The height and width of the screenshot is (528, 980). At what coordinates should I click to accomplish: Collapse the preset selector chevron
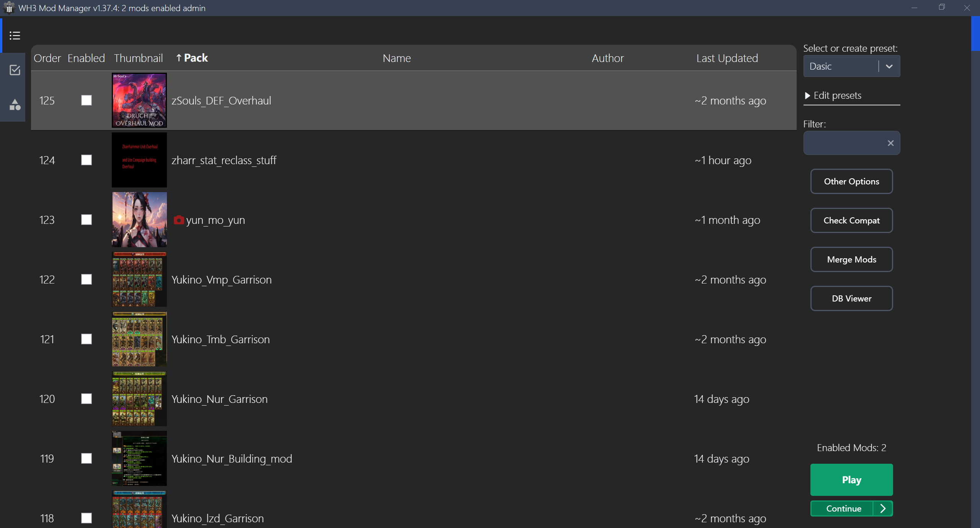(889, 66)
